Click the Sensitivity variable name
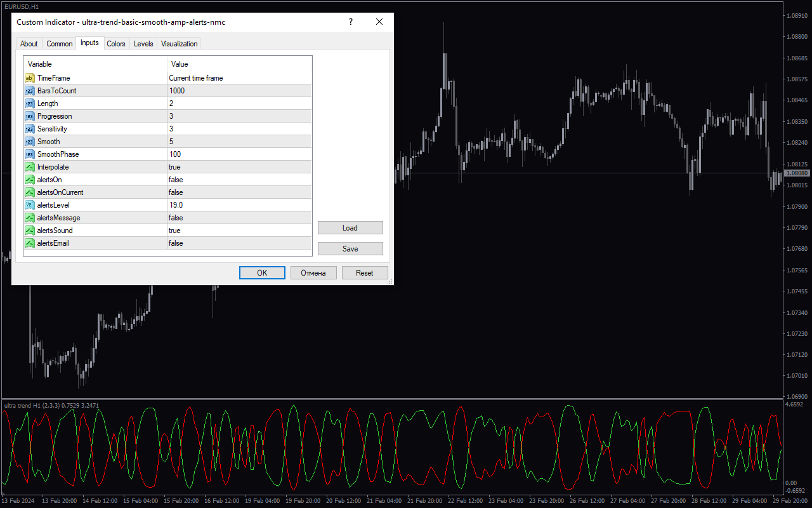812x508 pixels. pyautogui.click(x=52, y=129)
